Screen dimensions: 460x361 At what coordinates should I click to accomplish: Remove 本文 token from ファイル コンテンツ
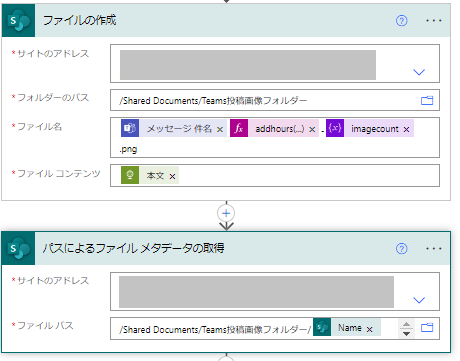172,176
